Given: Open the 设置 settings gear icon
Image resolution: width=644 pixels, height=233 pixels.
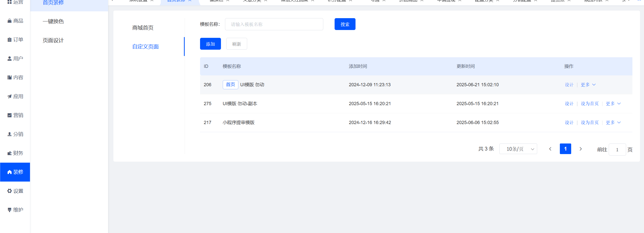Looking at the screenshot, I should (x=10, y=191).
